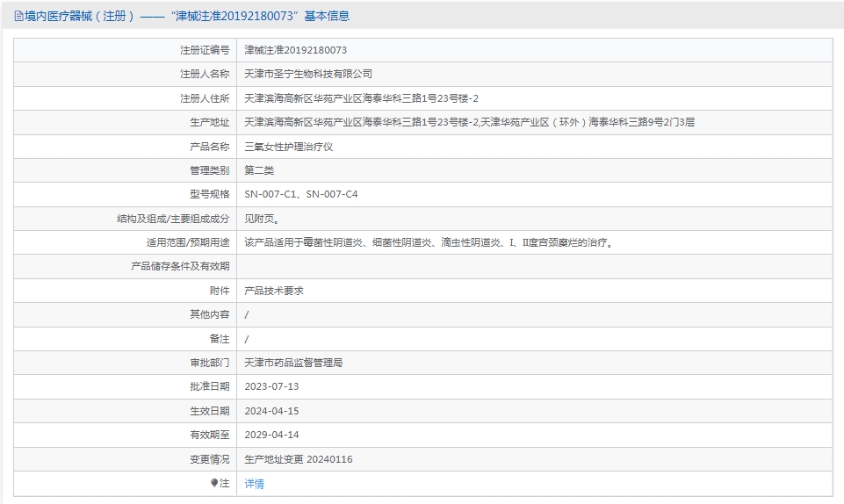Click the document icon beside the page title
Viewport: 844px width, 504px height.
click(18, 16)
